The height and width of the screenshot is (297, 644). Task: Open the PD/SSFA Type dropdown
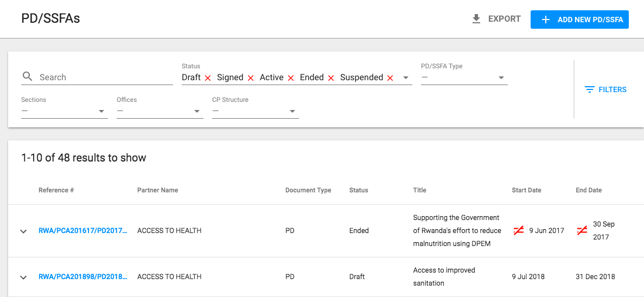tap(464, 78)
